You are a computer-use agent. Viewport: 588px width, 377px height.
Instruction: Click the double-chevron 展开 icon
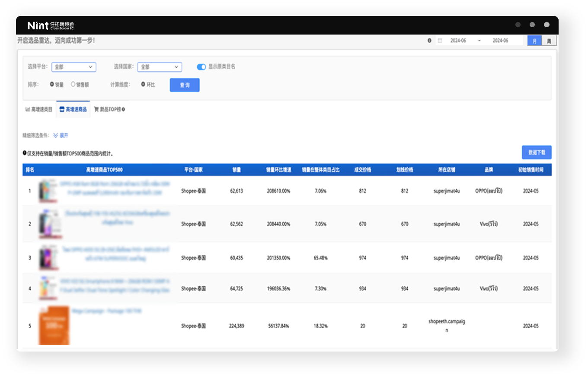[x=55, y=136]
